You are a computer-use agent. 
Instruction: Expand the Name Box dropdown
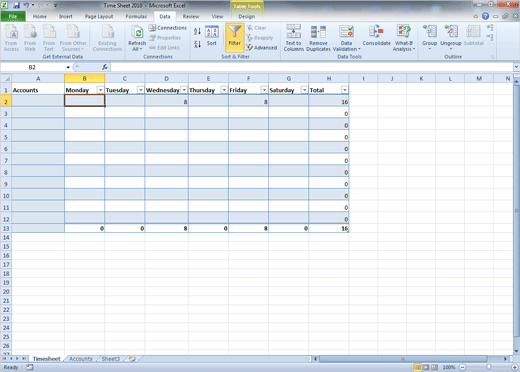[x=68, y=67]
